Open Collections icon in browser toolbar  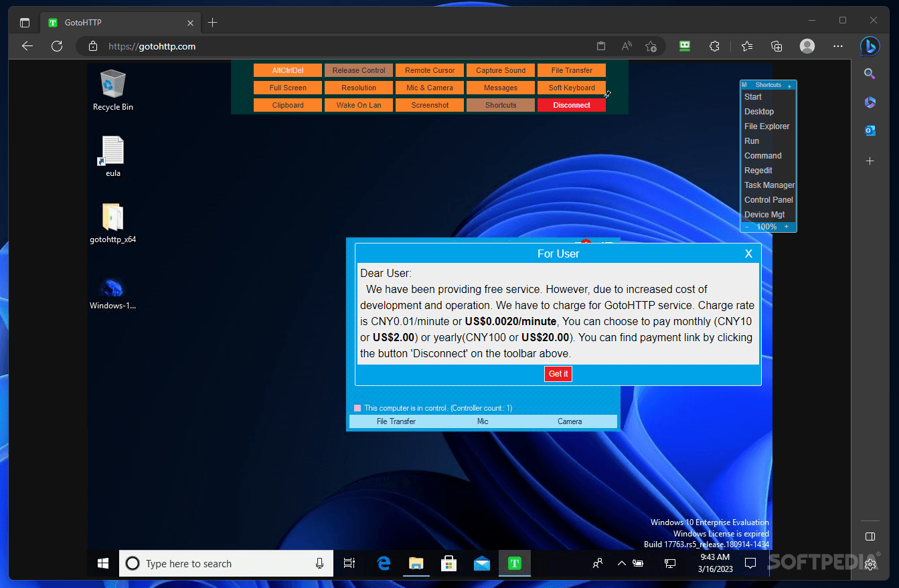777,46
